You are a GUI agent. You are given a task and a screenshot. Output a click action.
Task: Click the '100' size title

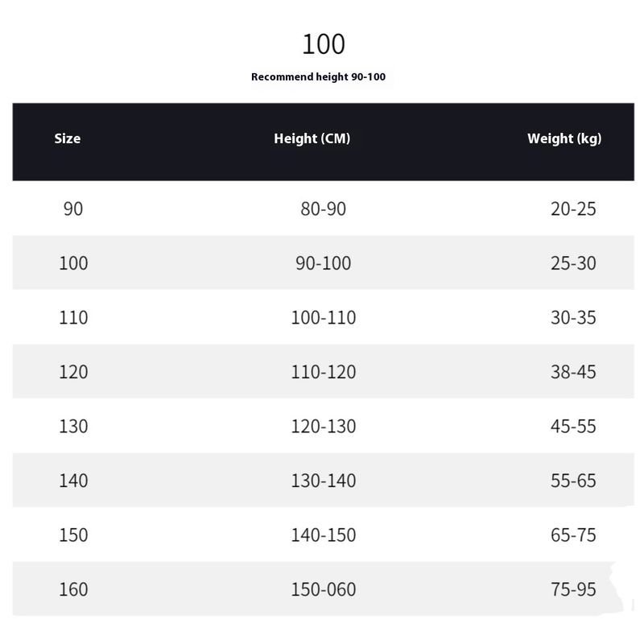(x=323, y=44)
